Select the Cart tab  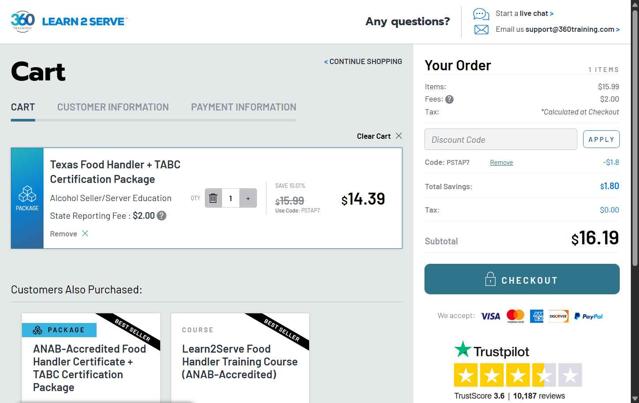(23, 107)
